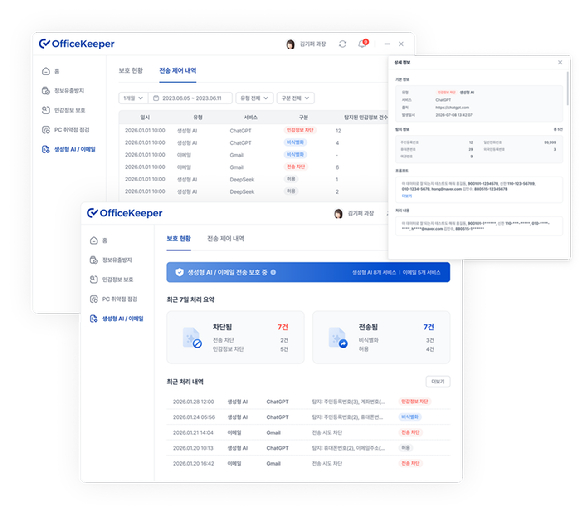Image resolution: width=580 pixels, height=514 pixels.
Task: Open PC 취약점 점검 in front window sidebar
Action: point(114,299)
